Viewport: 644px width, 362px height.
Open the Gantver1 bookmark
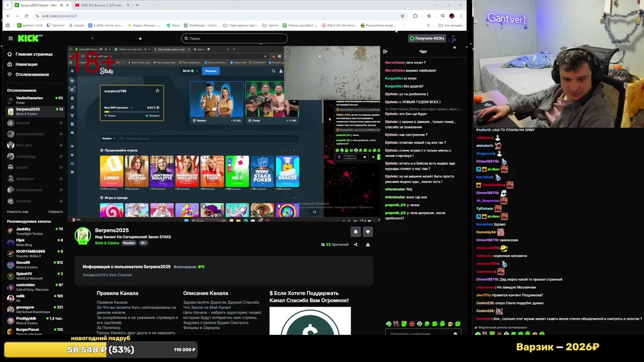coord(55,25)
